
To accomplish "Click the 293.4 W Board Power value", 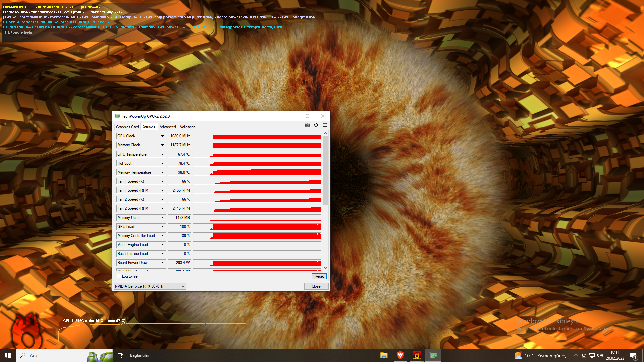I will 179,263.
